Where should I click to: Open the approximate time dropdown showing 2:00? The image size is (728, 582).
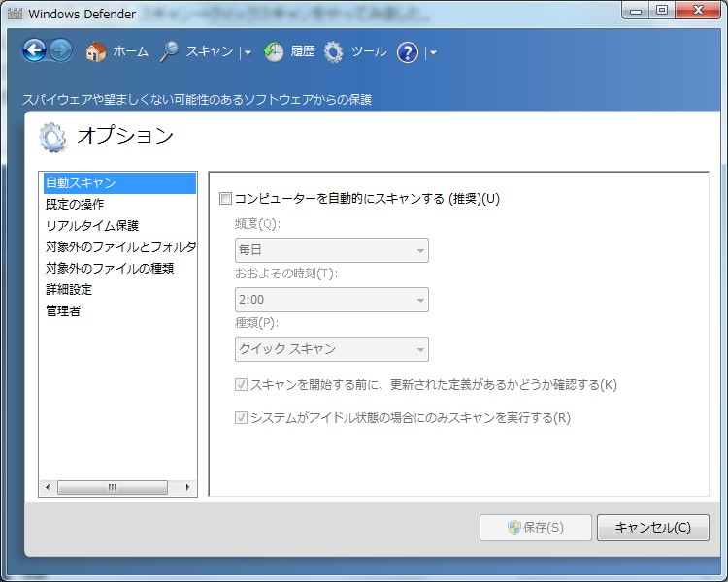point(331,300)
